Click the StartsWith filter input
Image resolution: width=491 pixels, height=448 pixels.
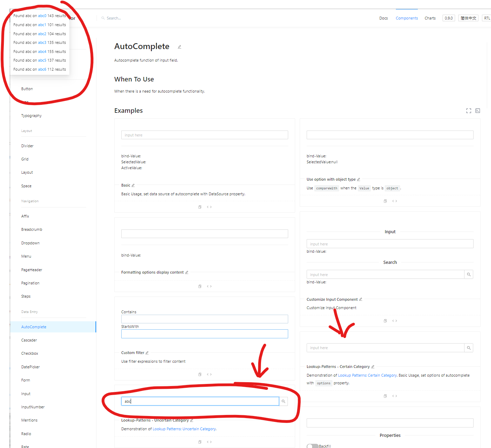click(x=205, y=334)
